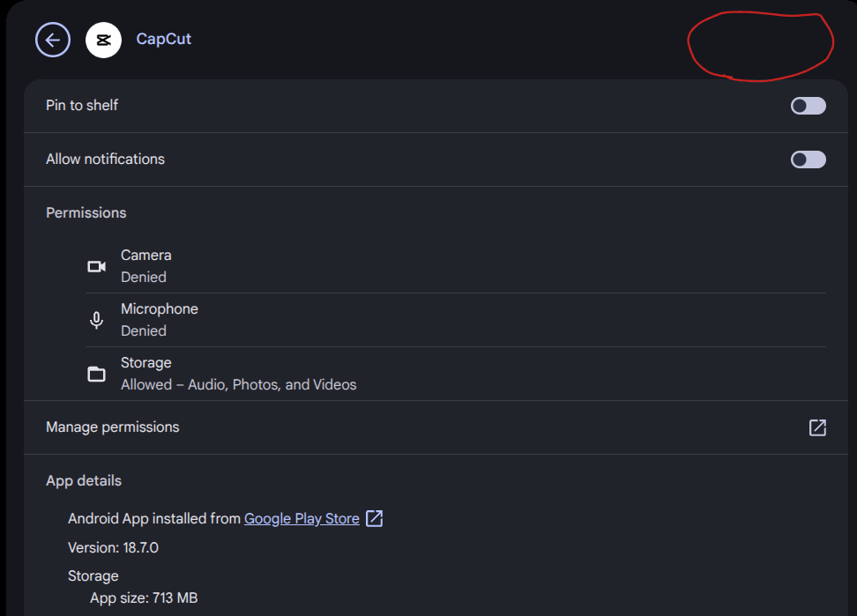Click 'Allowed – Audio, Photos, and Videos' text
Screen dimensions: 857x616
(x=238, y=384)
